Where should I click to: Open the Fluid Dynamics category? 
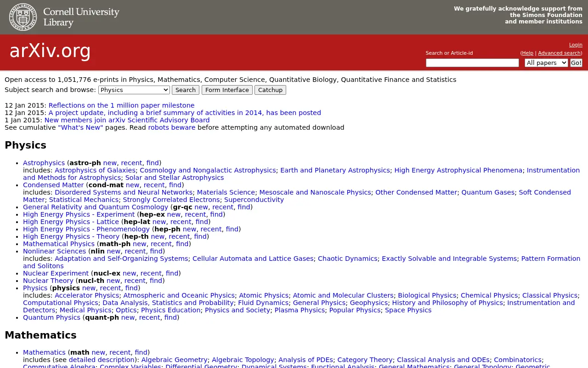pyautogui.click(x=263, y=303)
